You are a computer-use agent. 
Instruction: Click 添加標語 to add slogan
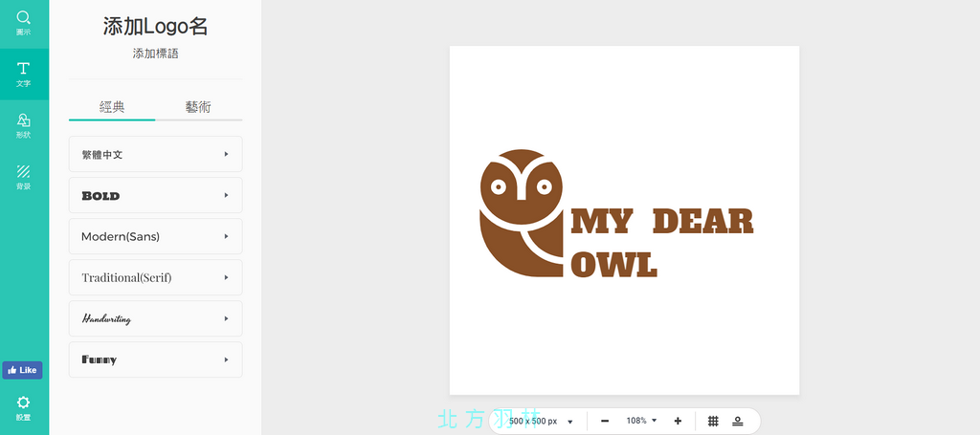pyautogui.click(x=156, y=54)
